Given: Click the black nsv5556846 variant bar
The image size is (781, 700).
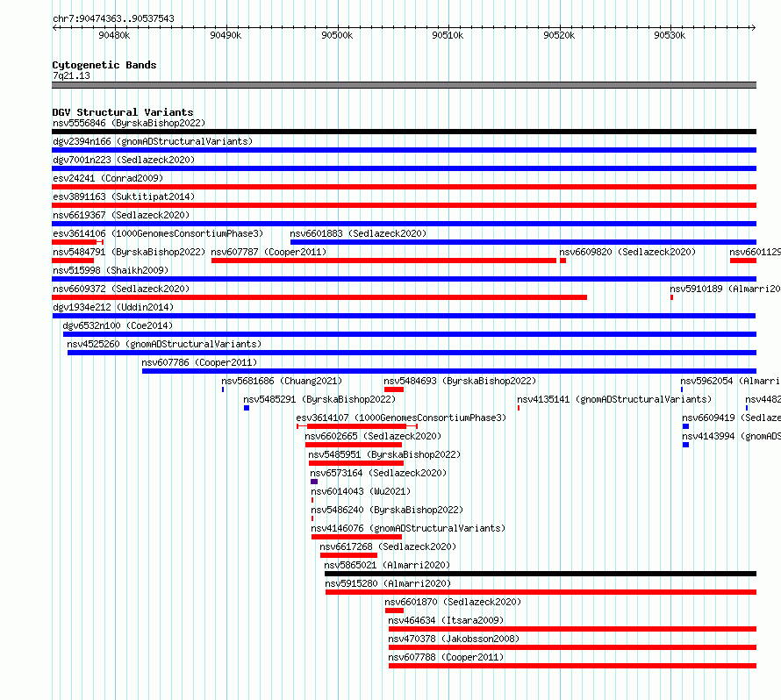Looking at the screenshot, I should (404, 132).
